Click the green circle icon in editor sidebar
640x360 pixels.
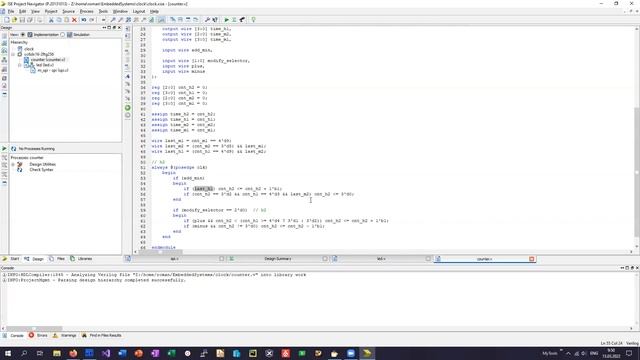[x=128, y=108]
